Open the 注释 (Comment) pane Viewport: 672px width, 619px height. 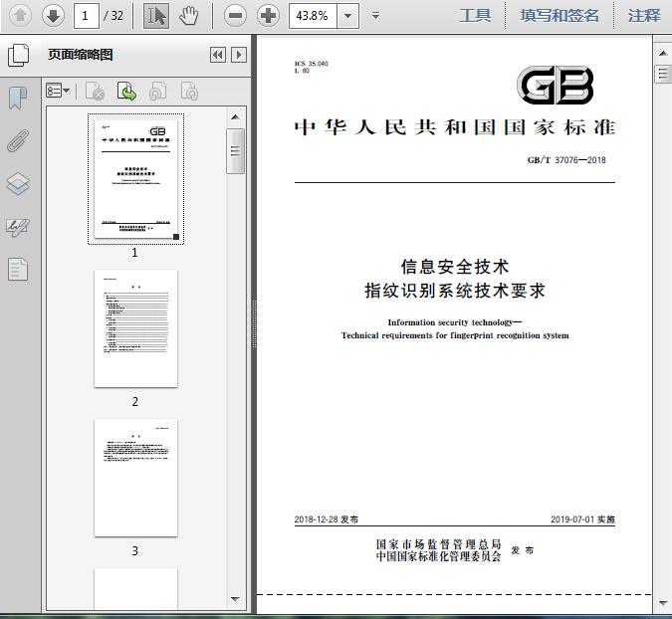644,16
